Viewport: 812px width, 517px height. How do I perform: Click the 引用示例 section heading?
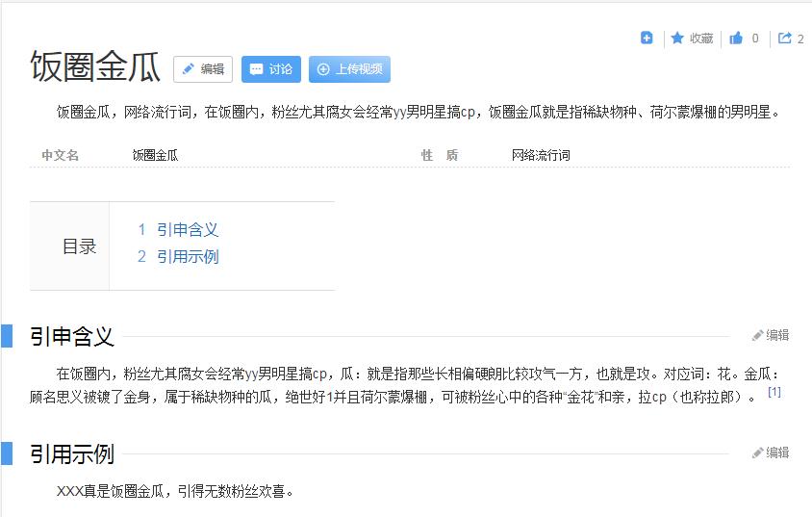(x=72, y=453)
